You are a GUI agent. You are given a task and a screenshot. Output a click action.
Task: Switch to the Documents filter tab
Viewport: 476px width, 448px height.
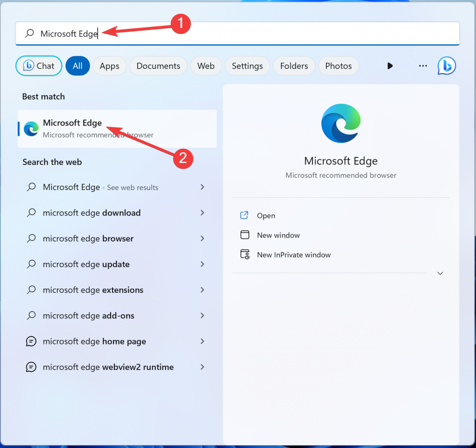point(158,66)
